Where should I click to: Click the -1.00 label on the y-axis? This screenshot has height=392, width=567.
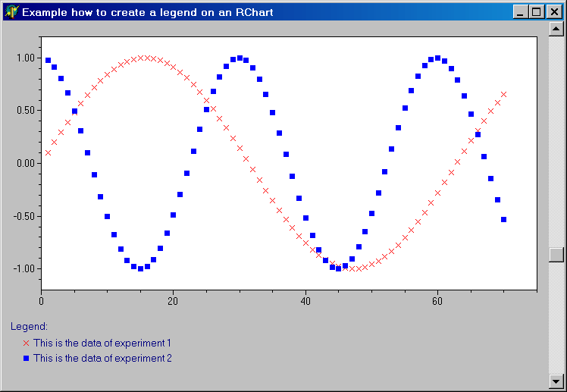pos(23,268)
